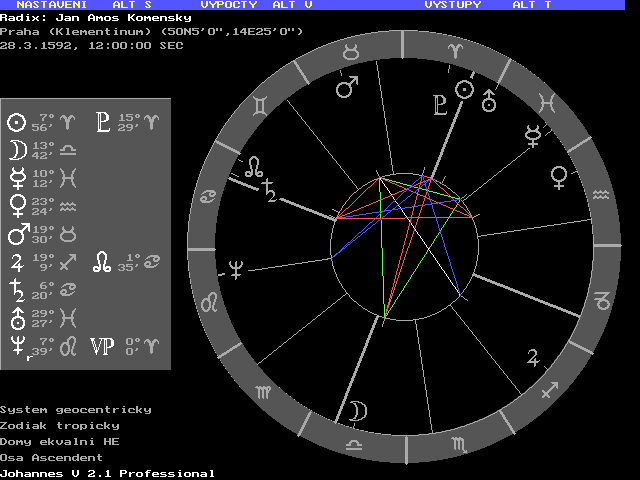This screenshot has width=640, height=480.
Task: Click the 'Domy ekvalni HE' house system text
Action: [x=59, y=441]
